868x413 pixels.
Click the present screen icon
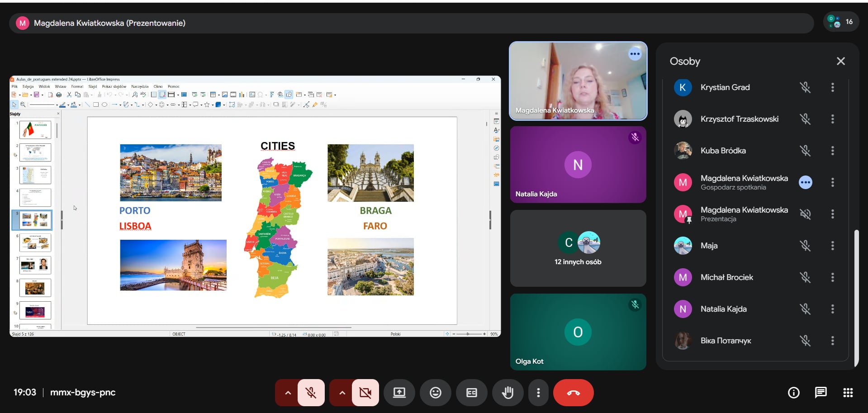[x=399, y=393]
